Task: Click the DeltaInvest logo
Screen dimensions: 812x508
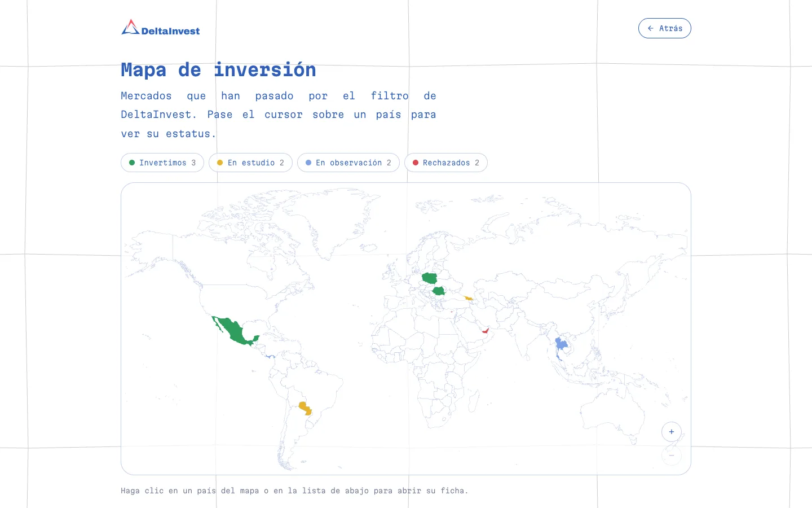Action: pos(161,28)
